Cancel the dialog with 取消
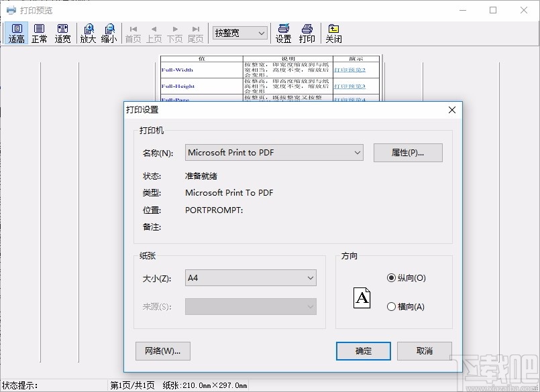This screenshot has width=540, height=392. click(x=425, y=350)
